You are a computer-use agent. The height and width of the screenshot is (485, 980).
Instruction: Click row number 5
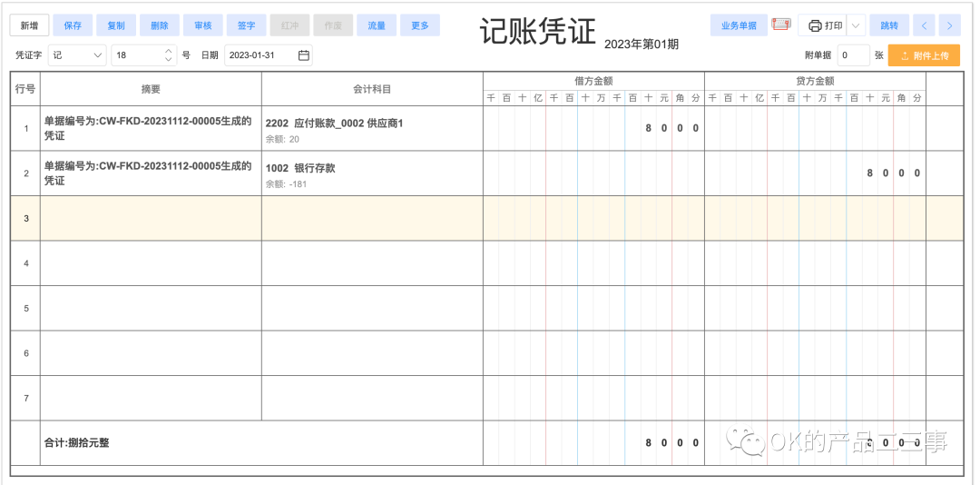(25, 309)
